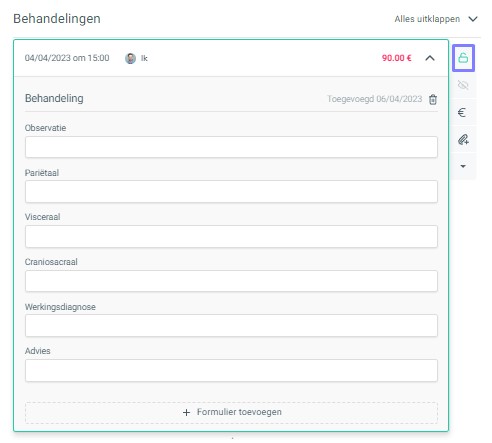This screenshot has width=492, height=443.
Task: Click the green unlock padlock icon
Action: [463, 58]
